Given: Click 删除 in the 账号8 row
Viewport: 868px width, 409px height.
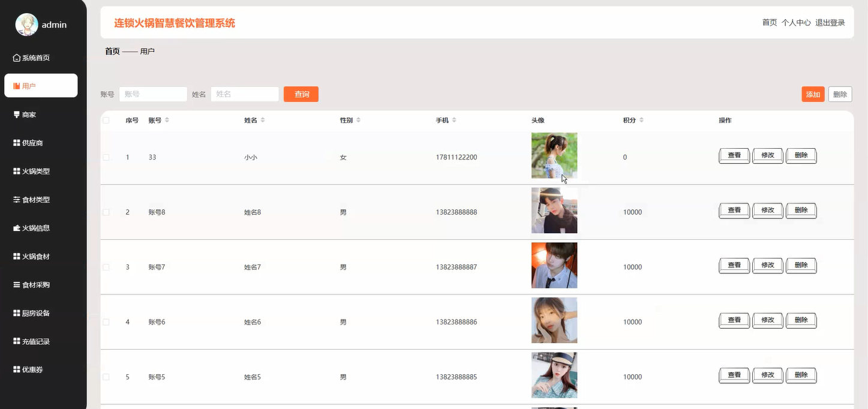Looking at the screenshot, I should [801, 211].
